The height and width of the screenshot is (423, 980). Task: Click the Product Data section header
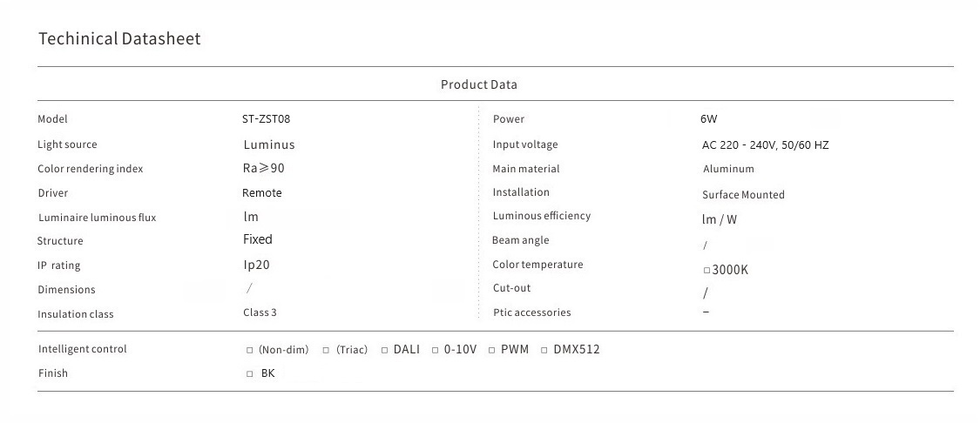point(478,84)
